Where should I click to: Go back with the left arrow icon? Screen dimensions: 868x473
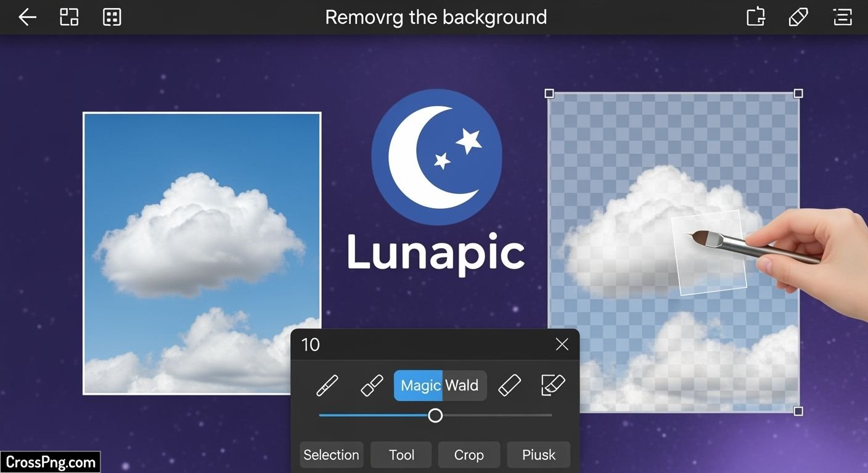click(x=27, y=17)
